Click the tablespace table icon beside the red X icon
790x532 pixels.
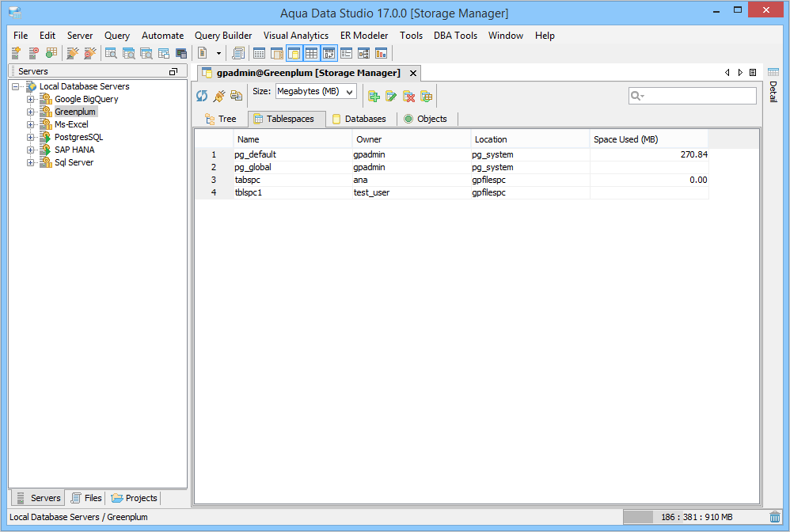tap(426, 96)
